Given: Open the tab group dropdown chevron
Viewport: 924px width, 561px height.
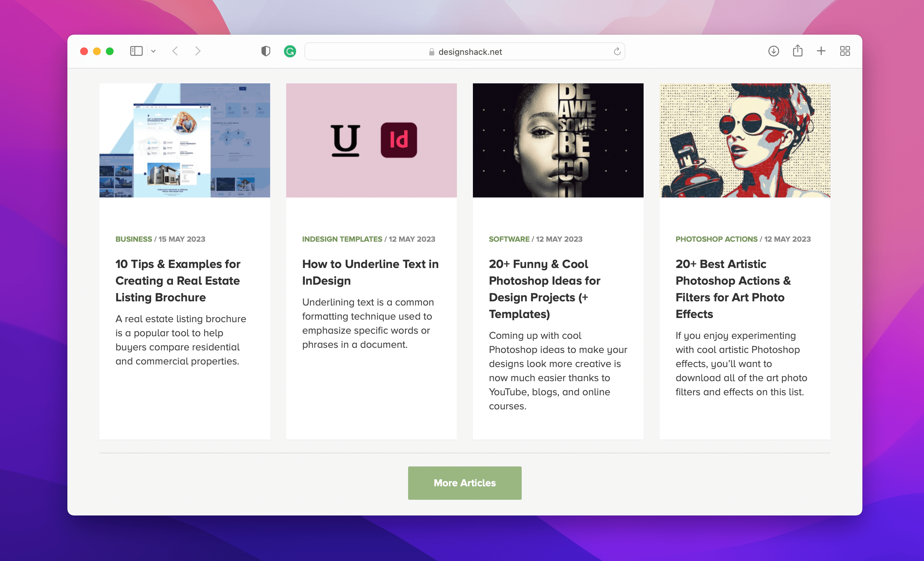Looking at the screenshot, I should (x=153, y=51).
